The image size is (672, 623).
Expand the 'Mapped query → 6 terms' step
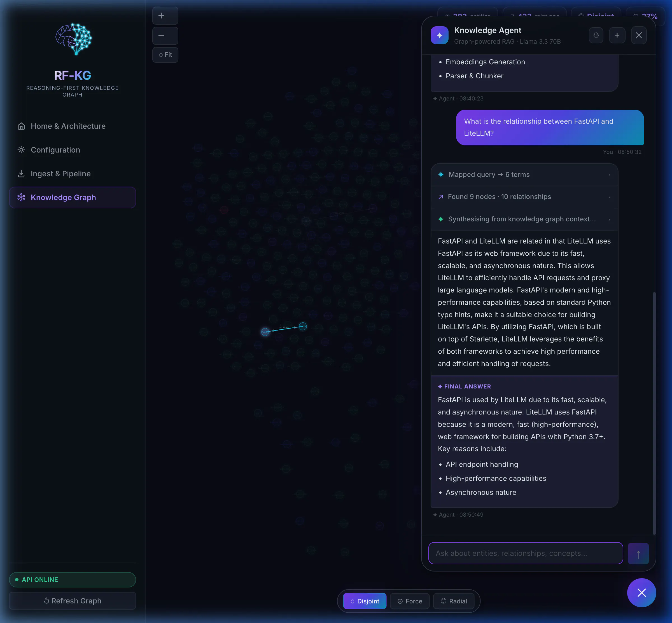tap(524, 175)
